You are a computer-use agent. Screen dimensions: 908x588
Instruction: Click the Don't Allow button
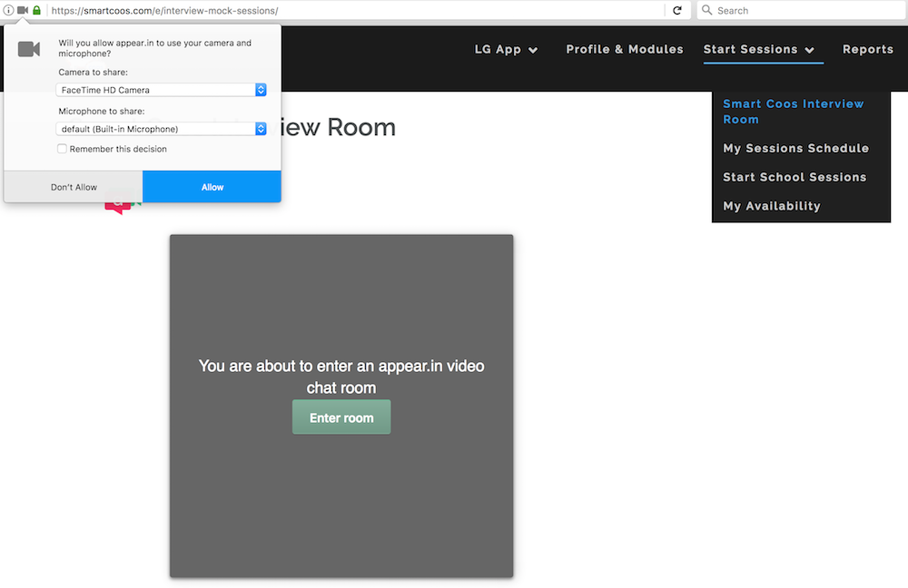(x=74, y=186)
